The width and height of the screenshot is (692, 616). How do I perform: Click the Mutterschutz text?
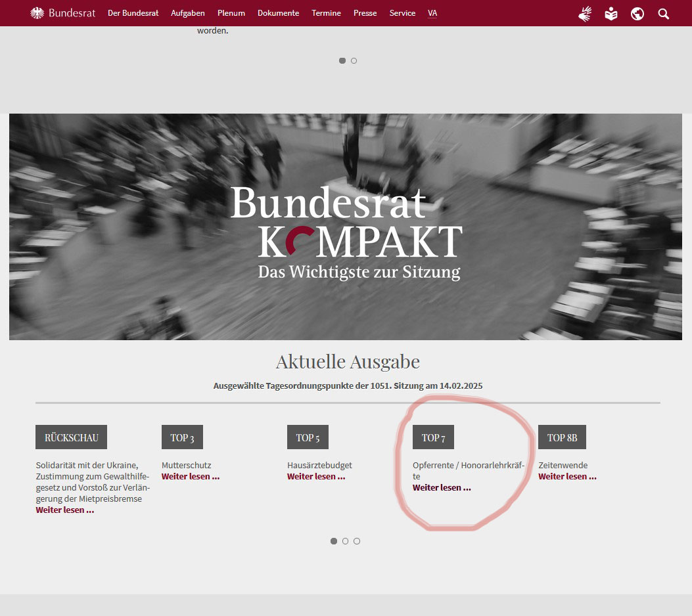pos(186,465)
